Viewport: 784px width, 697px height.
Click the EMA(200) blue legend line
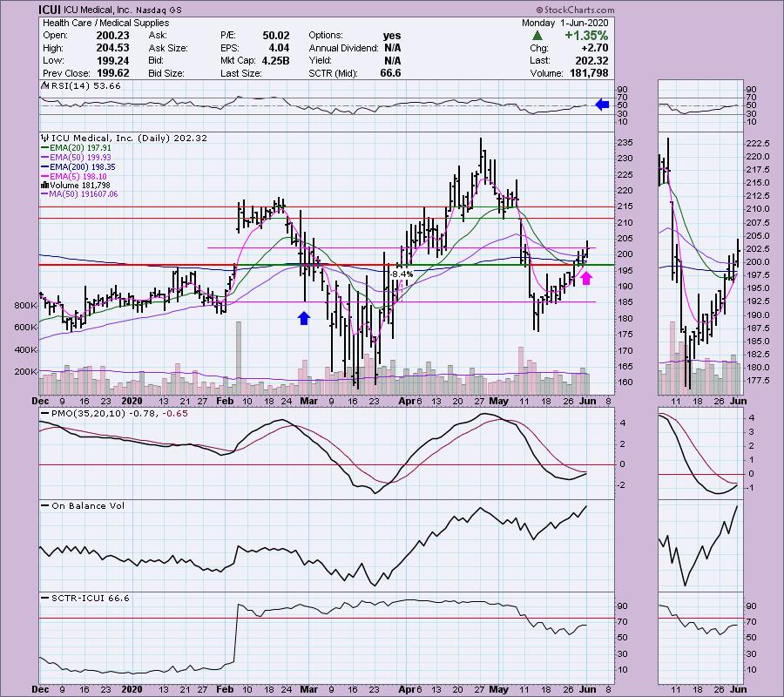(x=45, y=167)
